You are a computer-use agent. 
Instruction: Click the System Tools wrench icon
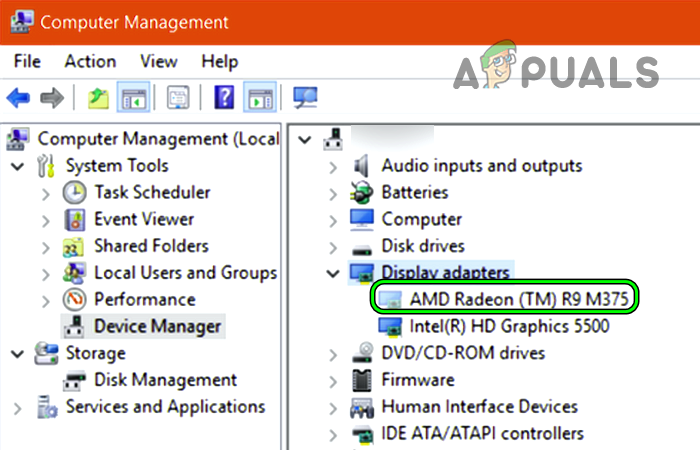coord(46,166)
